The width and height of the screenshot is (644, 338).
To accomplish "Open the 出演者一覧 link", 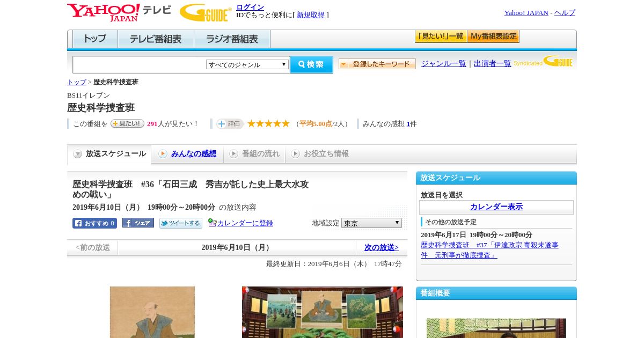I will point(493,63).
